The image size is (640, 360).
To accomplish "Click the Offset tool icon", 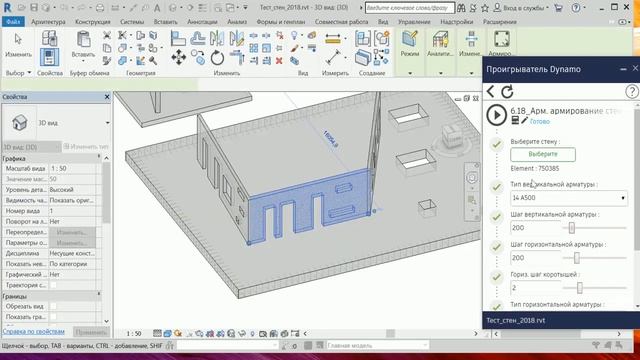I will pyautogui.click(x=198, y=38).
